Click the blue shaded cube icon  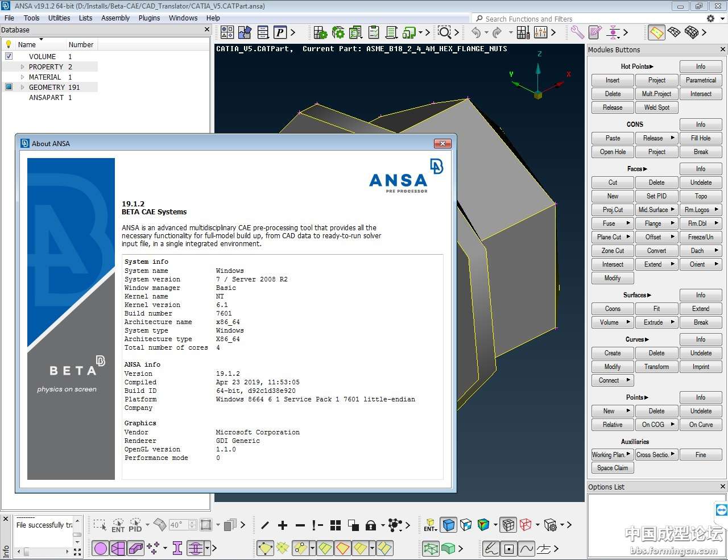pyautogui.click(x=449, y=525)
